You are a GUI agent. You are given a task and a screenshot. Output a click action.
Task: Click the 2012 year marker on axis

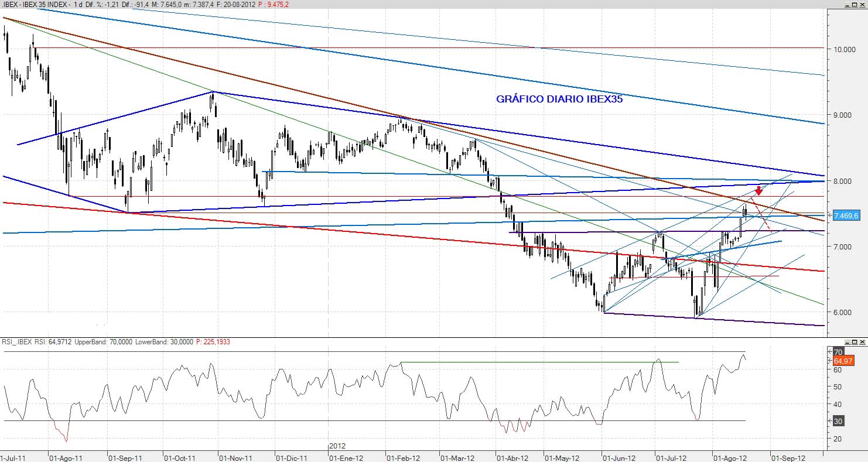[x=337, y=446]
